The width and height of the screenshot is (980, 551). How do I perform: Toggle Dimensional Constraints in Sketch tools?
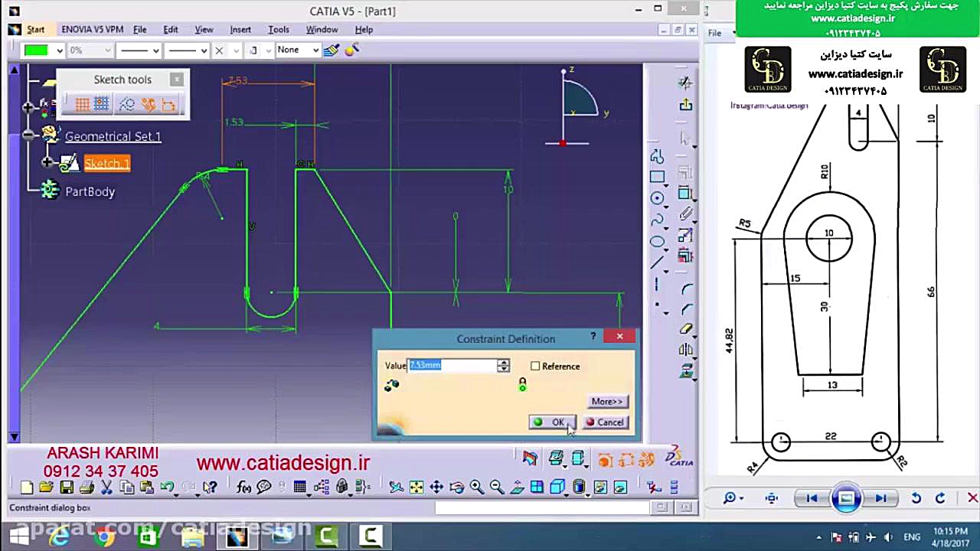tap(168, 104)
